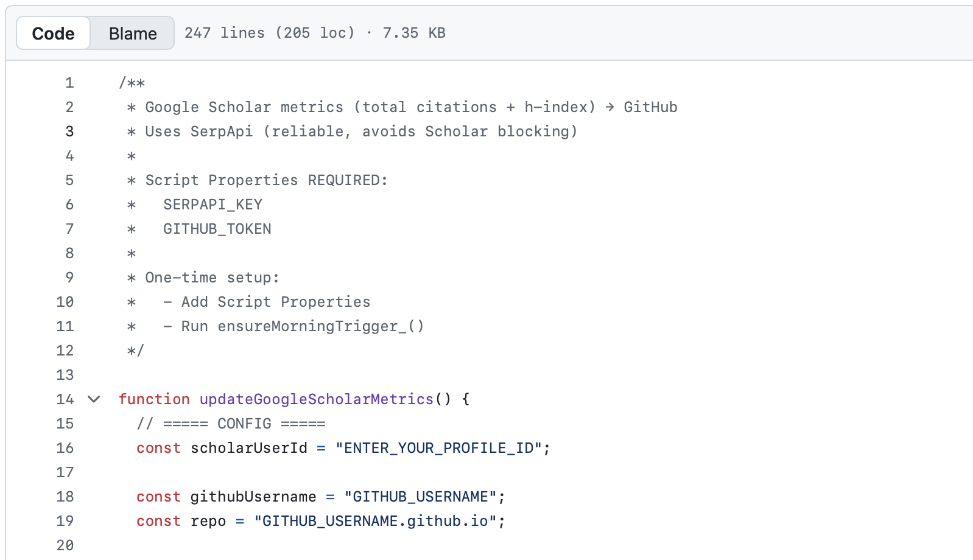Click line number 3 in the gutter

click(x=70, y=131)
